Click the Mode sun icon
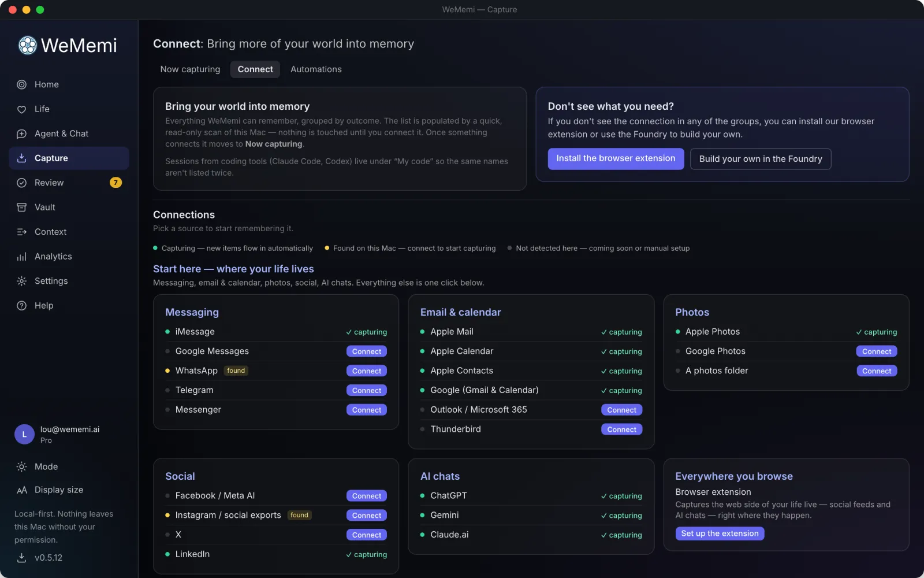This screenshot has height=578, width=924. [21, 466]
